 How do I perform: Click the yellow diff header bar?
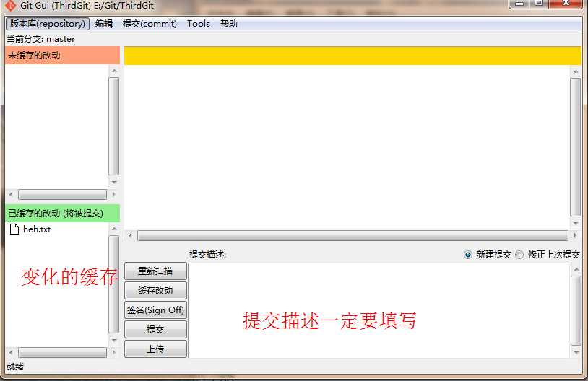[353, 56]
